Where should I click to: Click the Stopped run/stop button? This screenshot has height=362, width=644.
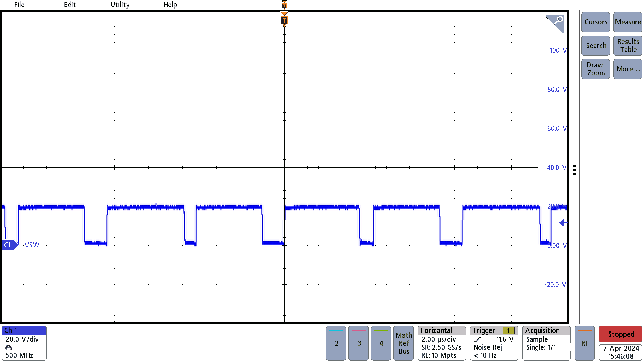(621, 334)
